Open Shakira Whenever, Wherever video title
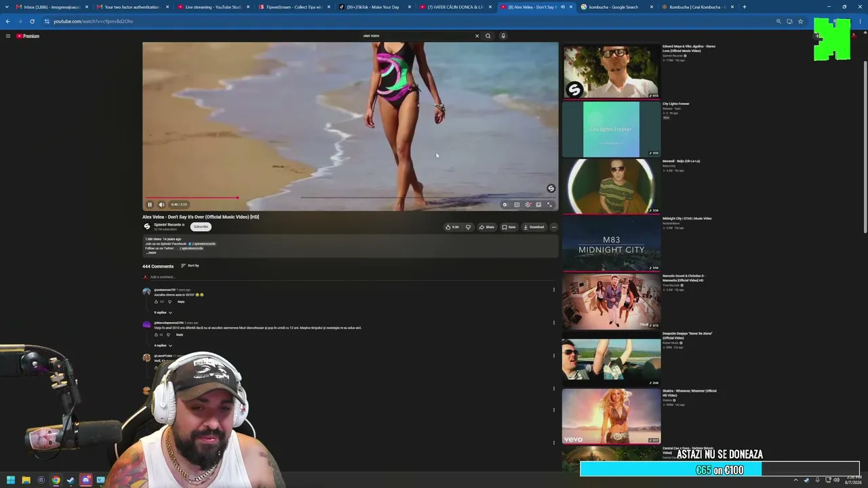The height and width of the screenshot is (488, 868). (x=689, y=393)
